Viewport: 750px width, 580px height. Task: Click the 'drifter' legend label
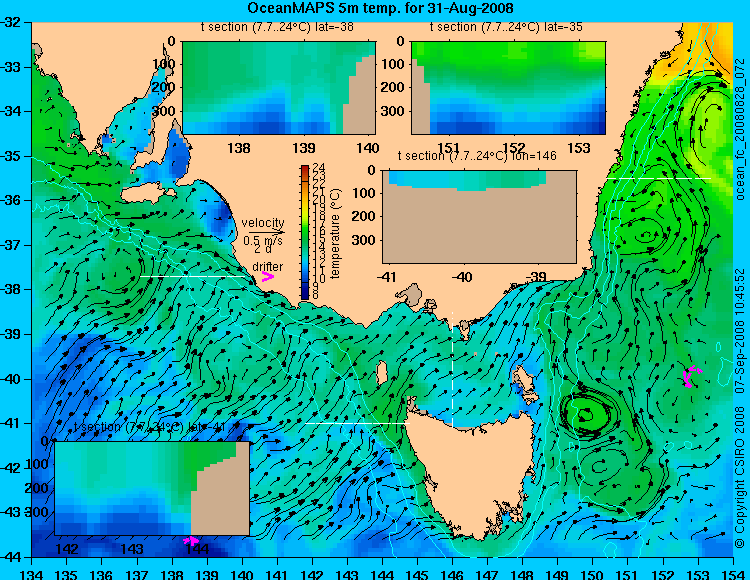point(267,266)
